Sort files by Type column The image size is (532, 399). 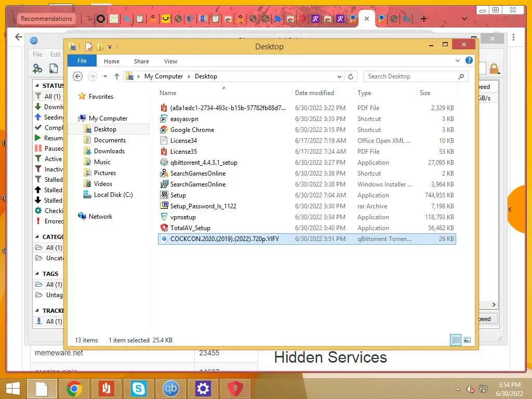pos(385,92)
